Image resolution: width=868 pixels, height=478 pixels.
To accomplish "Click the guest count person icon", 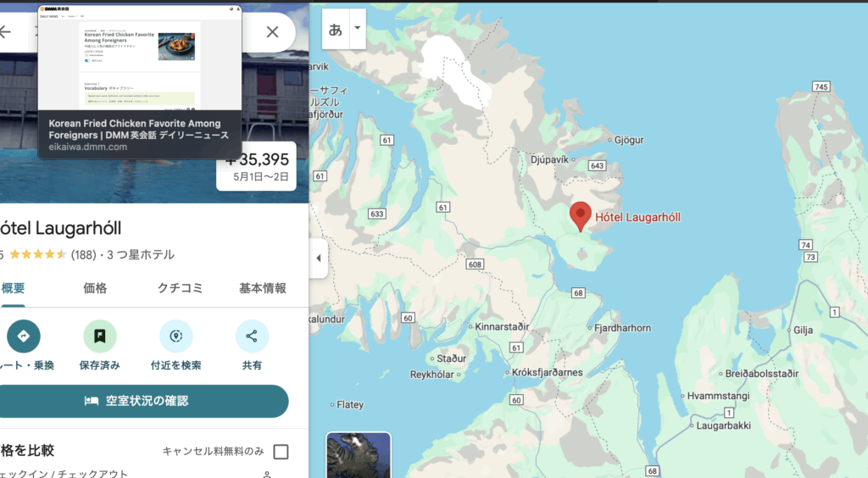I will pyautogui.click(x=267, y=475).
